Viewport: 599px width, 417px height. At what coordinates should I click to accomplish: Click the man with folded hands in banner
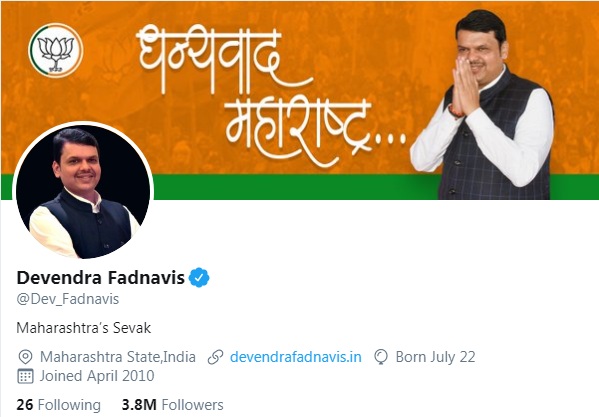(x=483, y=105)
